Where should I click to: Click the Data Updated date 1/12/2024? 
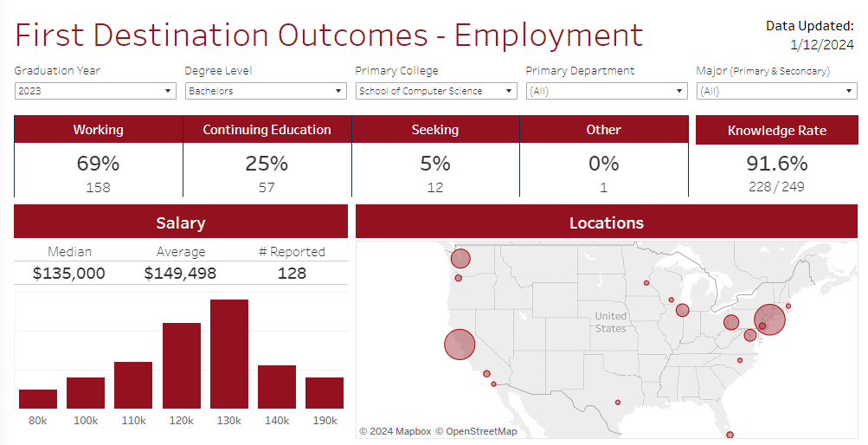point(822,45)
